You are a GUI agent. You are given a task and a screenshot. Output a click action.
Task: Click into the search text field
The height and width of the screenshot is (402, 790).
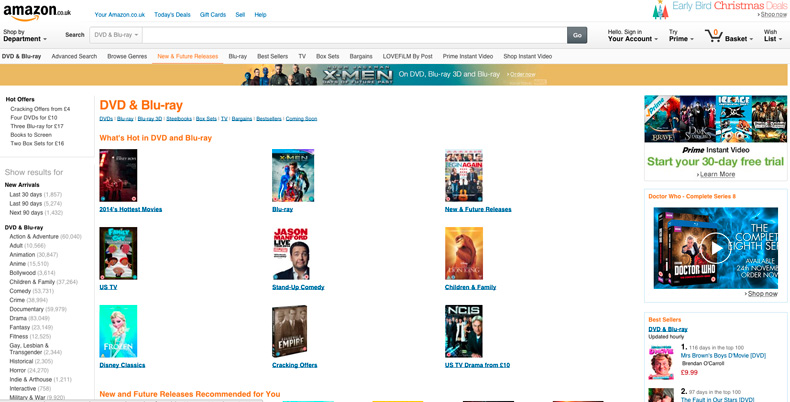pyautogui.click(x=355, y=35)
